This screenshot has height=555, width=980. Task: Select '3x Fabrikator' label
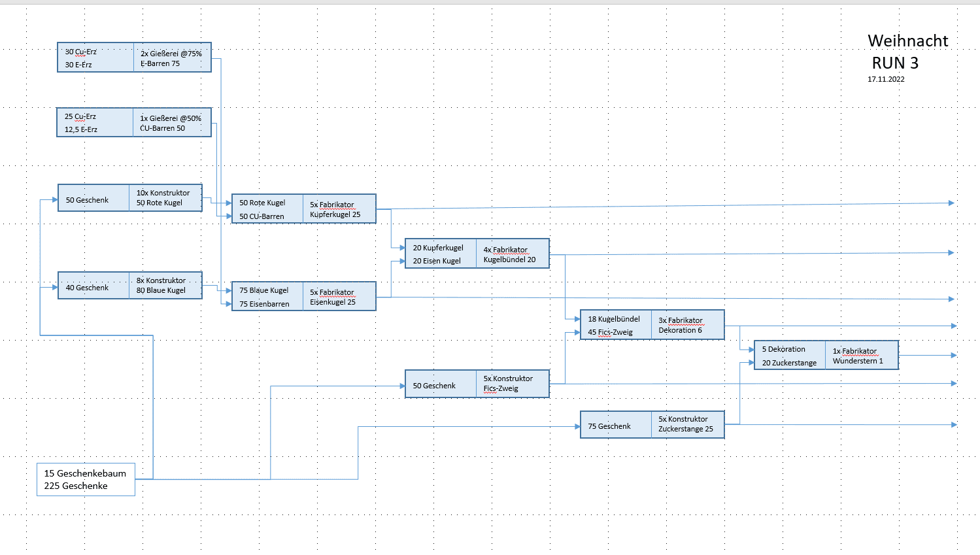681,320
